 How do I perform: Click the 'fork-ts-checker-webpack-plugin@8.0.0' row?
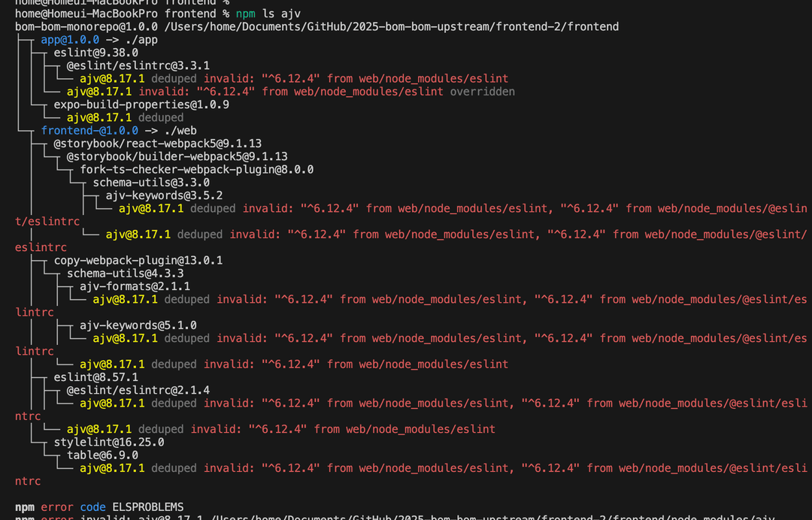click(x=197, y=169)
